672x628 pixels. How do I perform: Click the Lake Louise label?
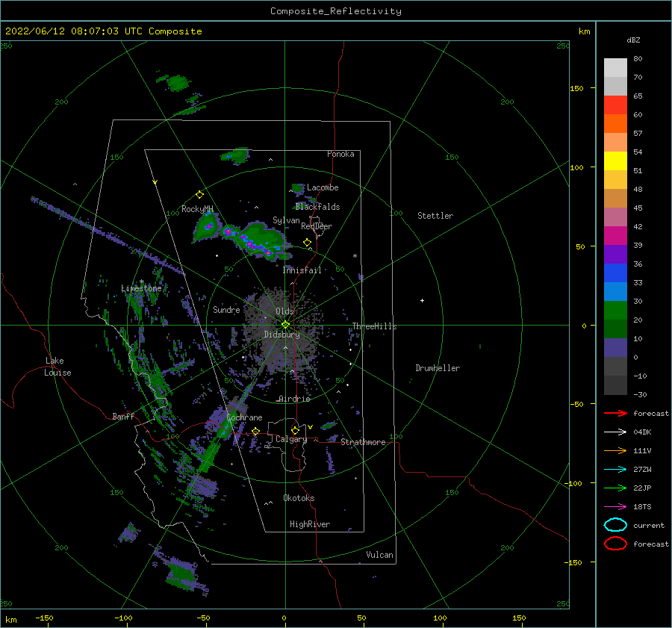click(x=57, y=367)
